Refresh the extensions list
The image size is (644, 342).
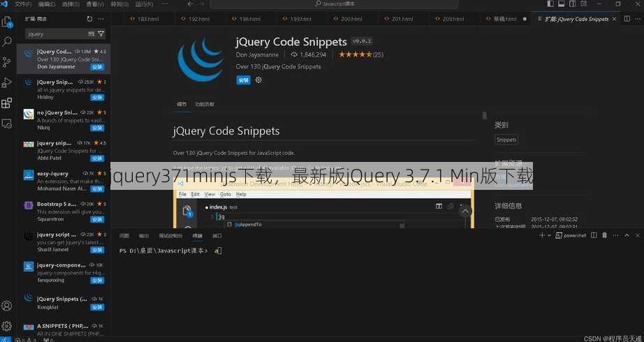(89, 19)
